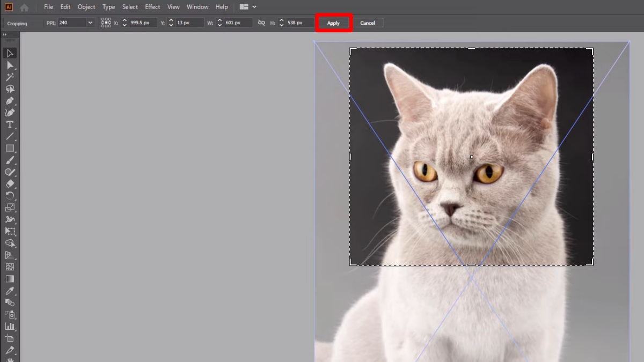Select the Direct Selection tool
The width and height of the screenshot is (644, 362).
tap(10, 65)
